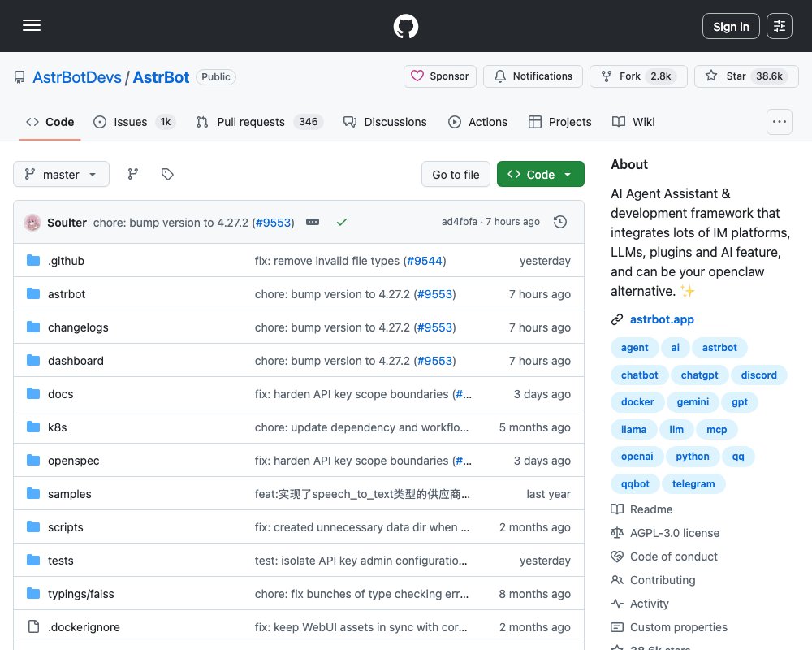
Task: Open commit history clock icon
Action: (560, 222)
